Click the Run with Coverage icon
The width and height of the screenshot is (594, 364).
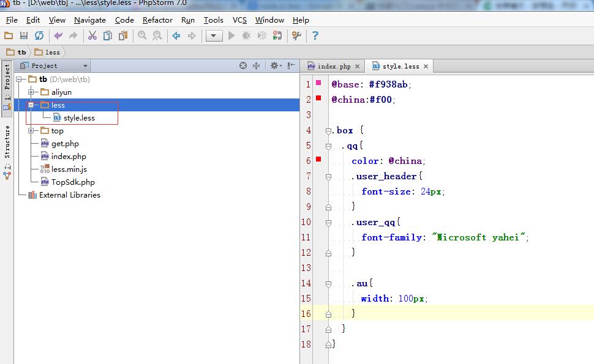(x=261, y=35)
